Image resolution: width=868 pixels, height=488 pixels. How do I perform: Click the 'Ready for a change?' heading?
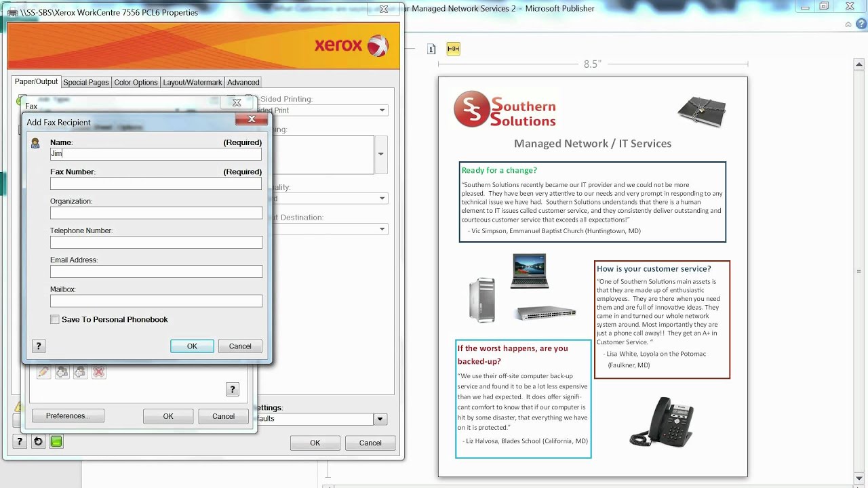coord(499,170)
